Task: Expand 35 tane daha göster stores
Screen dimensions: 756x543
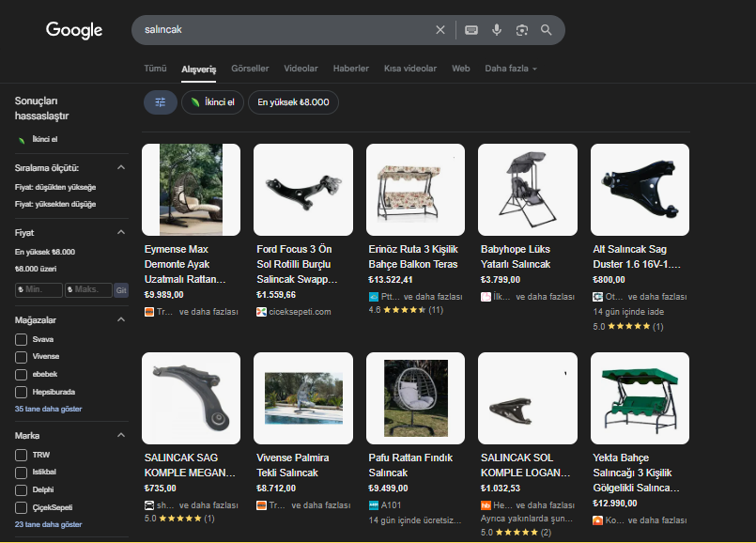Action: 48,409
